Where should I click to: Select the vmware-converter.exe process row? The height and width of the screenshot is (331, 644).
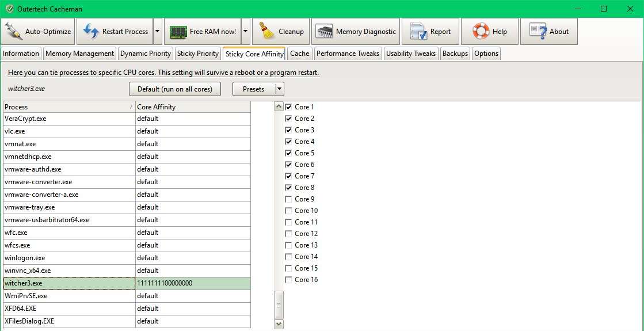pyautogui.click(x=127, y=182)
